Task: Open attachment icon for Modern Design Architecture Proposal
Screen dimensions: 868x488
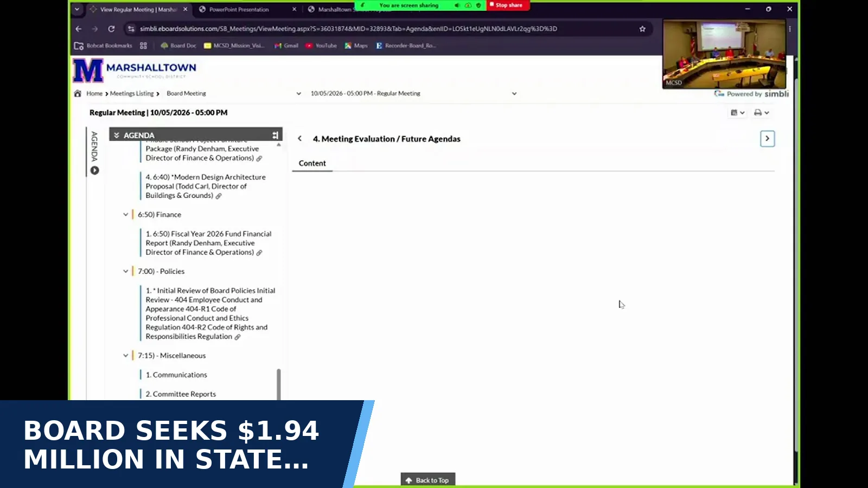Action: pyautogui.click(x=219, y=196)
